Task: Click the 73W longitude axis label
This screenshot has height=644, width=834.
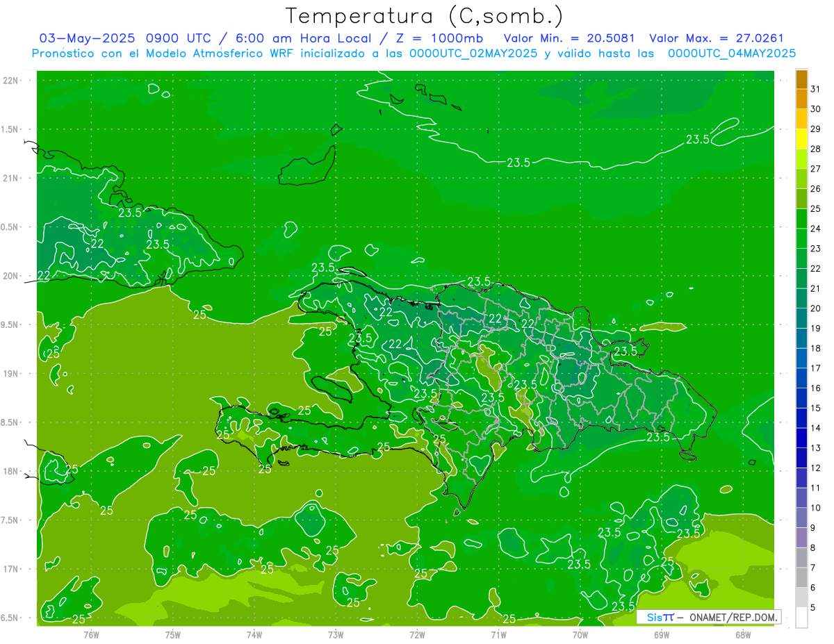Action: click(336, 634)
